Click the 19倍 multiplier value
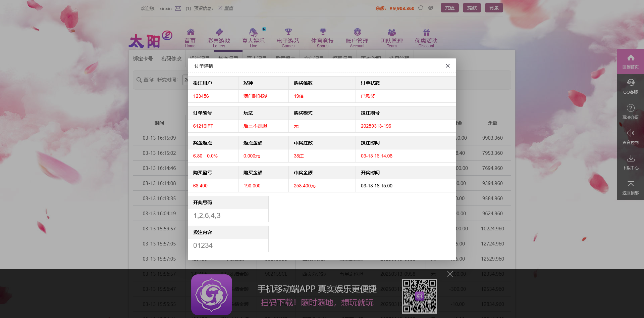The width and height of the screenshot is (644, 318). tap(299, 96)
